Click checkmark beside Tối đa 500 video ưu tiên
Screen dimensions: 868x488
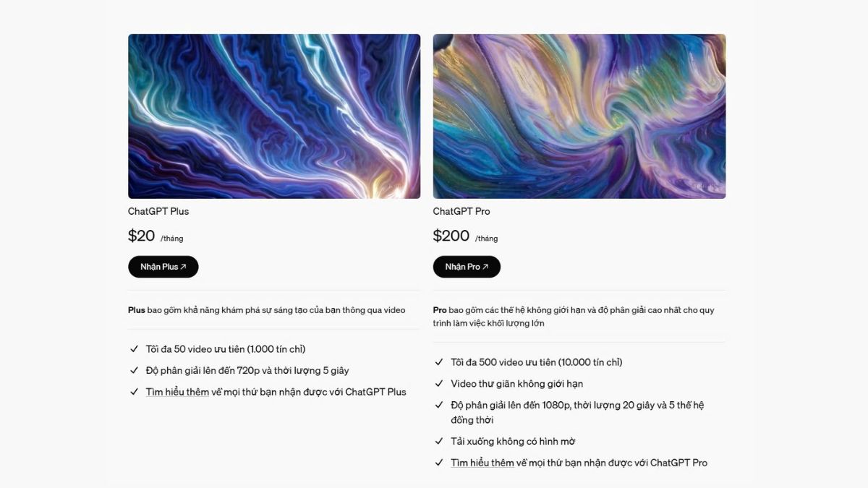click(x=439, y=362)
